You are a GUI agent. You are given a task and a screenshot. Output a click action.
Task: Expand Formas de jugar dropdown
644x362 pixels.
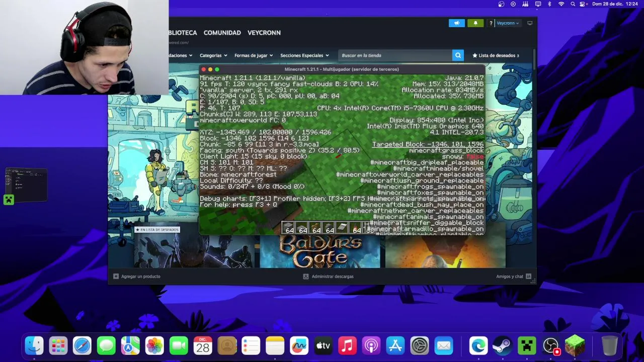tap(254, 55)
